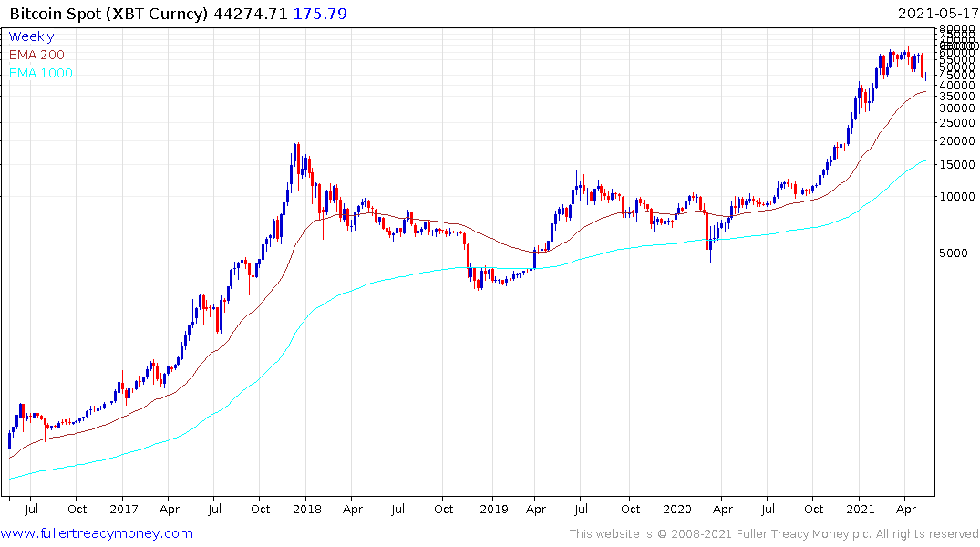Click the 10000 price axis label
The width and height of the screenshot is (980, 547).
957,196
